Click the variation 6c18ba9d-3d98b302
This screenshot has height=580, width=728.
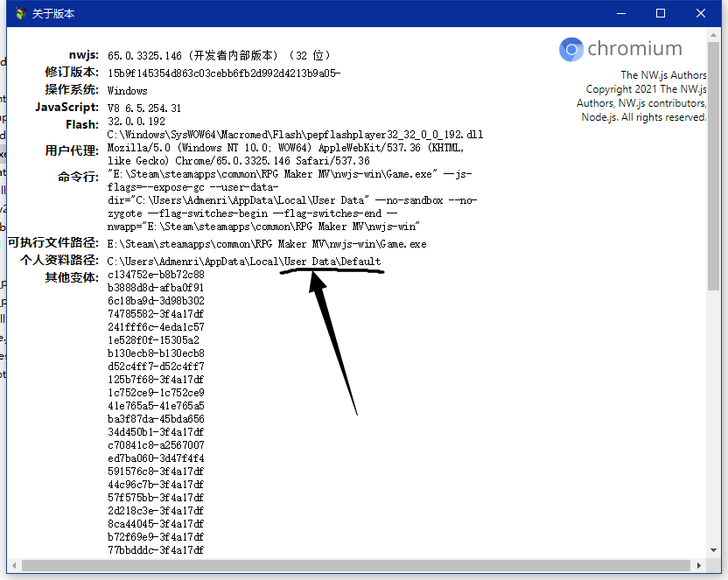(x=156, y=301)
